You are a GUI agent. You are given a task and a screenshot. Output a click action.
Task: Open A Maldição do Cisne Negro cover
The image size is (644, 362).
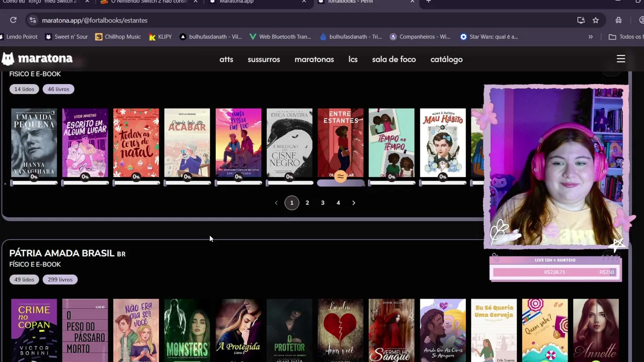point(289,143)
